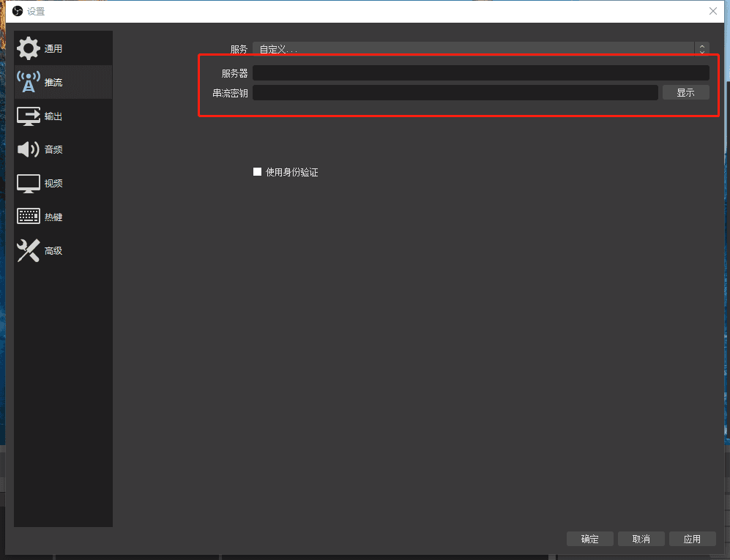The height and width of the screenshot is (560, 730).
Task: Click the 音频 (Audio) speaker icon
Action: point(29,150)
